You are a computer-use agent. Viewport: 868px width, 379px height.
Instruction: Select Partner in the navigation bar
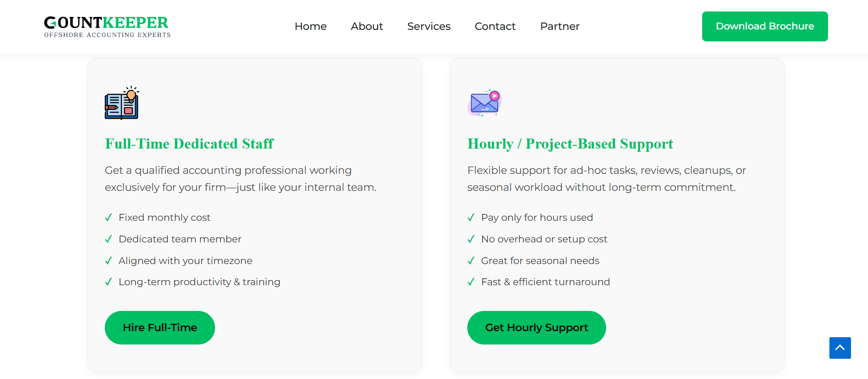[x=560, y=26]
